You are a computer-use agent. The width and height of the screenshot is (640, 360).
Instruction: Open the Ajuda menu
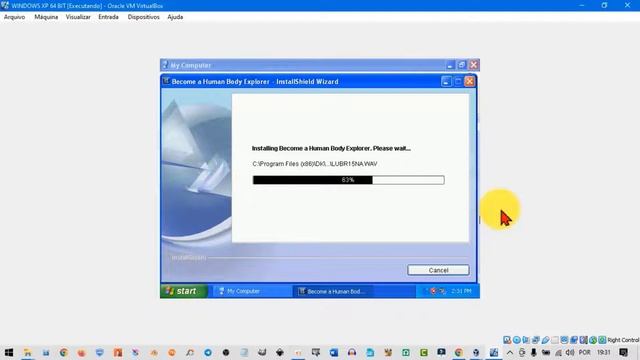(x=175, y=17)
